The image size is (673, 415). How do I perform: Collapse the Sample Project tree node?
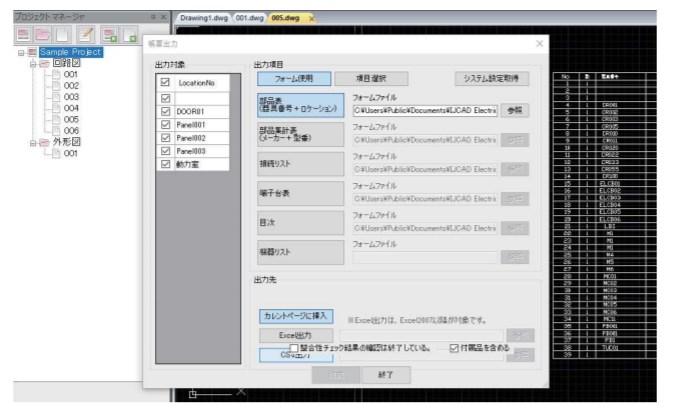pos(21,53)
